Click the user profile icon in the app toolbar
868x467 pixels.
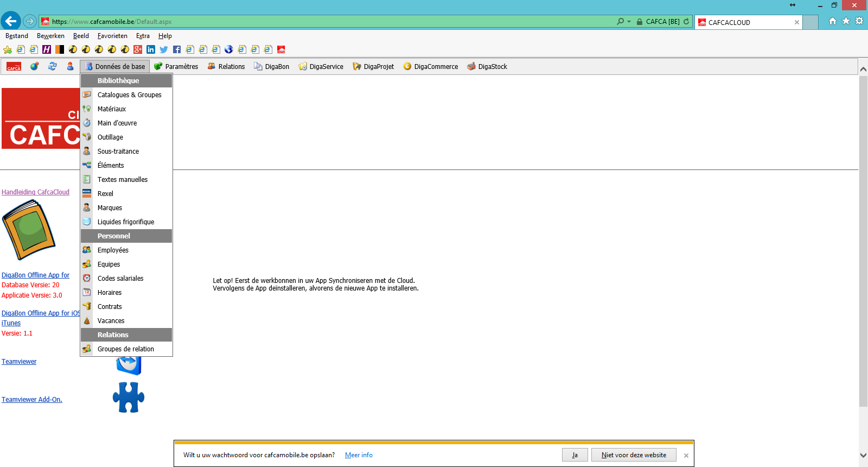pyautogui.click(x=70, y=66)
